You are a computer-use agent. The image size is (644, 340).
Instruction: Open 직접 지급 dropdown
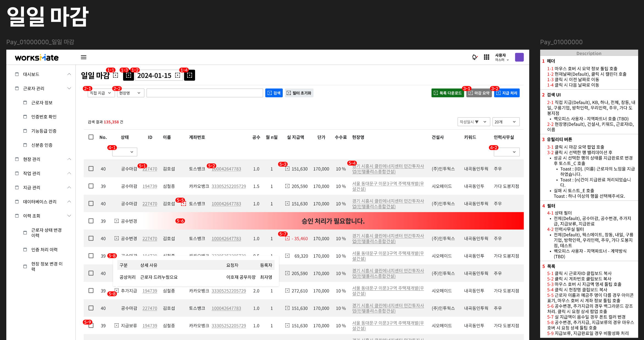pos(101,93)
